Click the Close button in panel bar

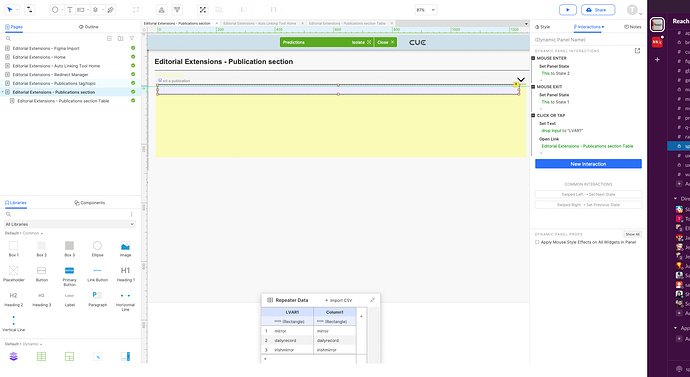[x=385, y=42]
